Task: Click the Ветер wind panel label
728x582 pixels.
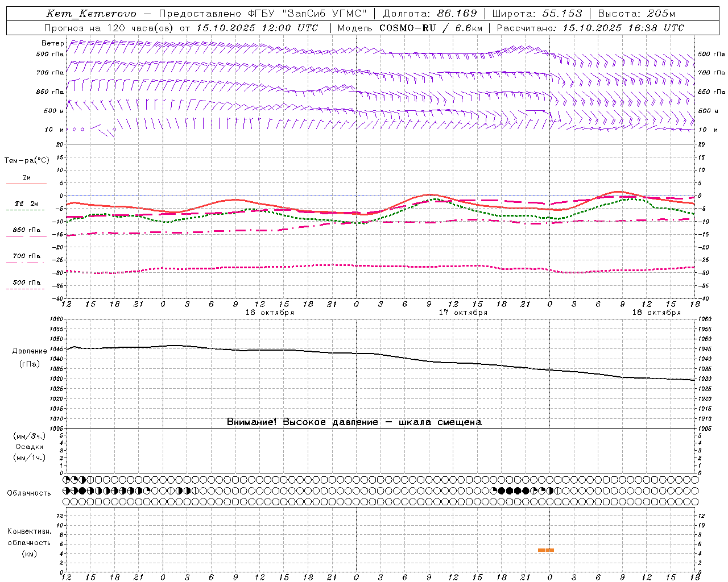Action: point(52,43)
